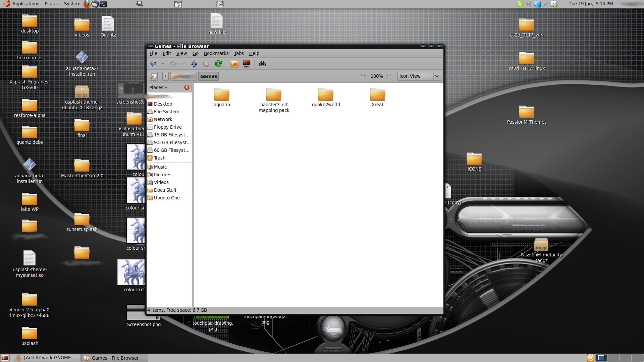Select the linuxgames desktop folder
644x362 pixels.
pos(30,51)
